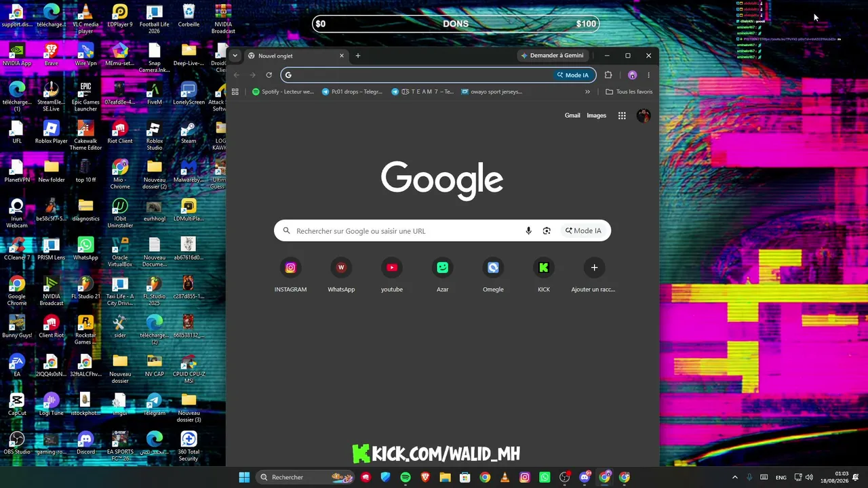Select the Steam desktop icon

[x=189, y=132]
